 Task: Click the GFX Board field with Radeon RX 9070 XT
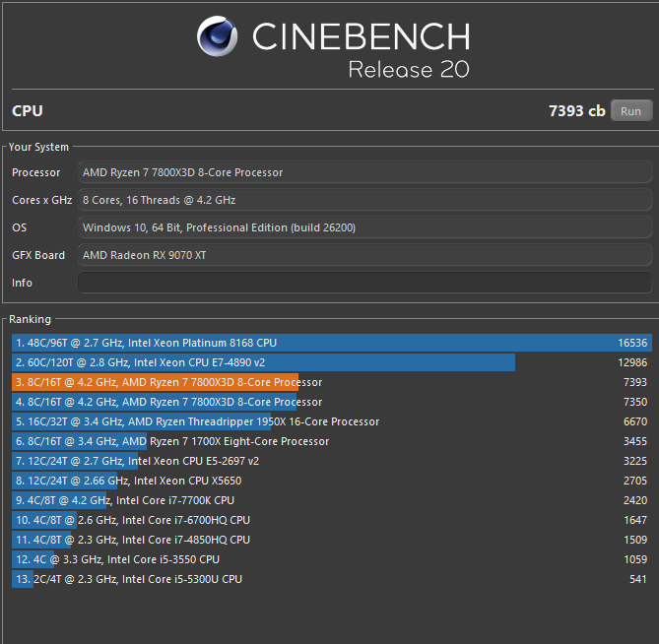(363, 255)
